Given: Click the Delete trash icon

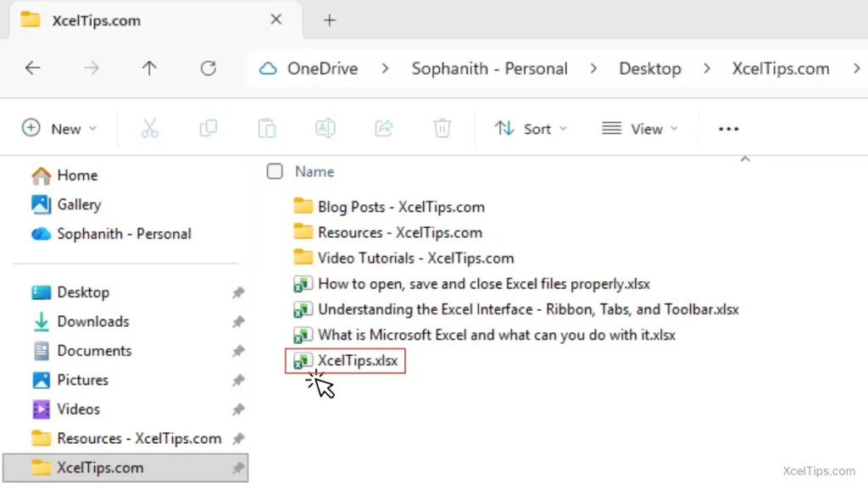Looking at the screenshot, I should [x=442, y=128].
